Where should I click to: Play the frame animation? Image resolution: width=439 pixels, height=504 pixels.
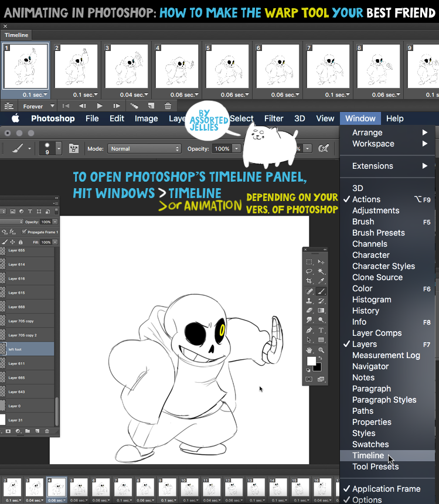pyautogui.click(x=100, y=105)
